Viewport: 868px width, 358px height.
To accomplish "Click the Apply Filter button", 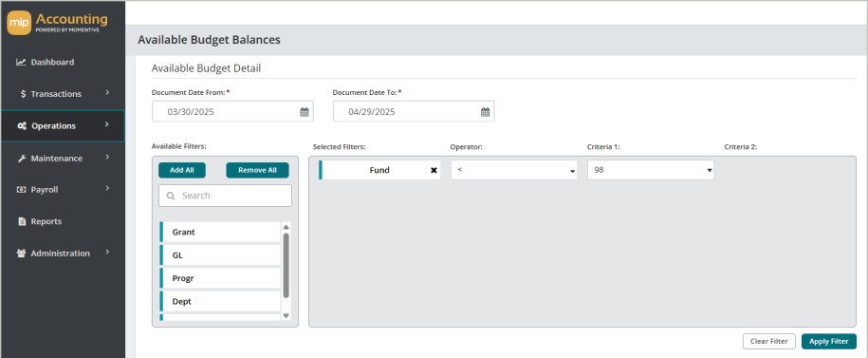I will (x=829, y=341).
